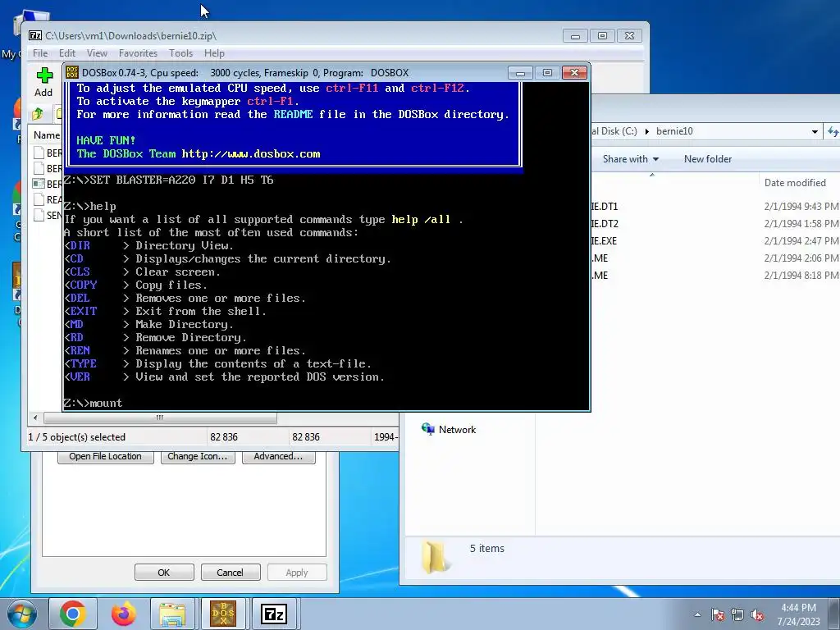Click the green Add icon in 7-Zip
The height and width of the screenshot is (630, 840).
44,75
